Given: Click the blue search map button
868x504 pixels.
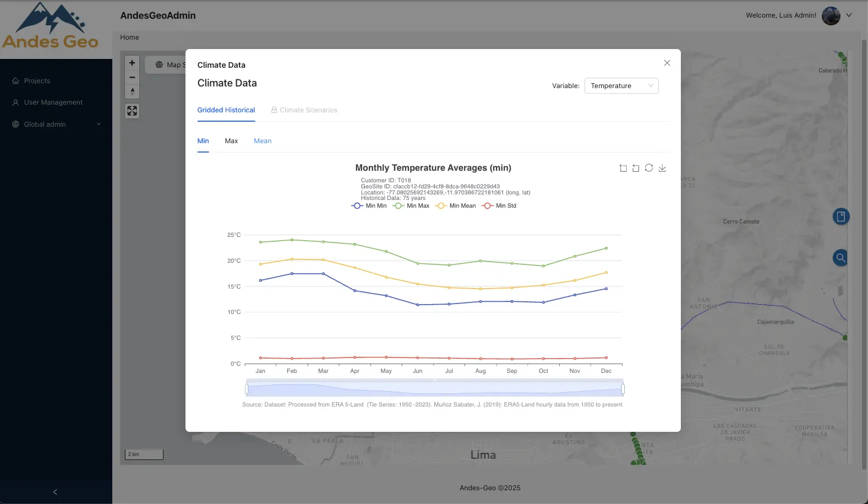Looking at the screenshot, I should tap(840, 257).
